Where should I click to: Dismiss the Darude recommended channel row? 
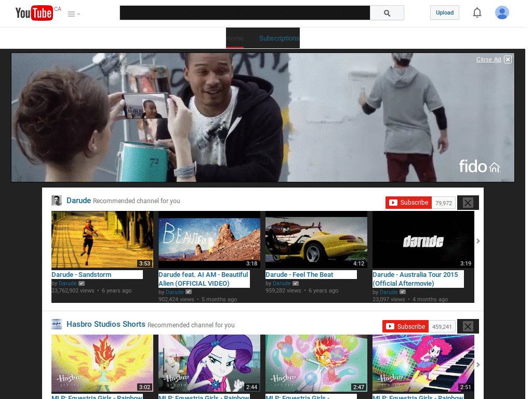pos(467,202)
